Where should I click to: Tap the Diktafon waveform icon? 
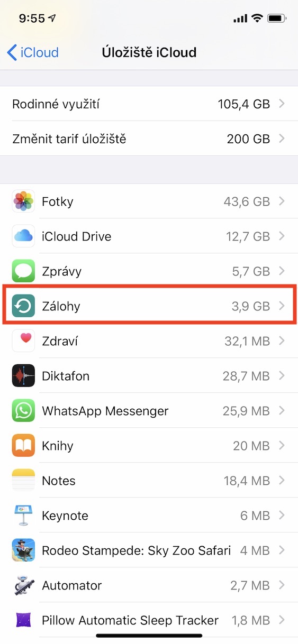coord(23,376)
